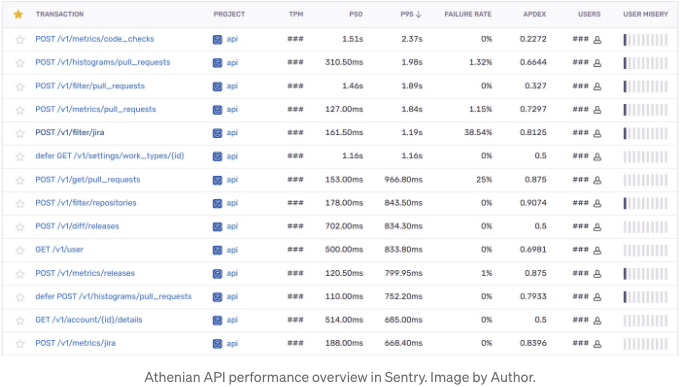Viewport: 680px width, 387px height.
Task: Star the POST /v1/metrics/pull_requests row
Action: [20, 110]
